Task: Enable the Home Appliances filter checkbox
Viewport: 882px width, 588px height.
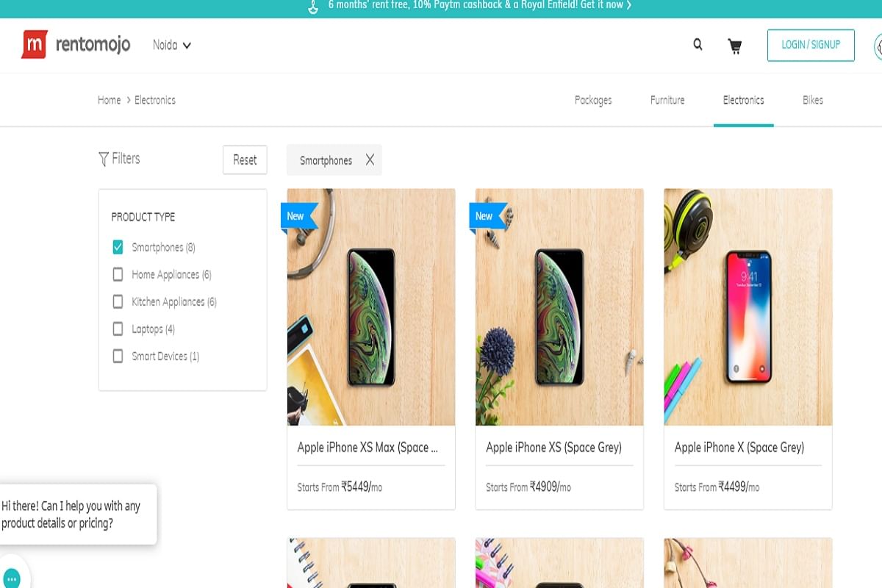Action: (118, 274)
